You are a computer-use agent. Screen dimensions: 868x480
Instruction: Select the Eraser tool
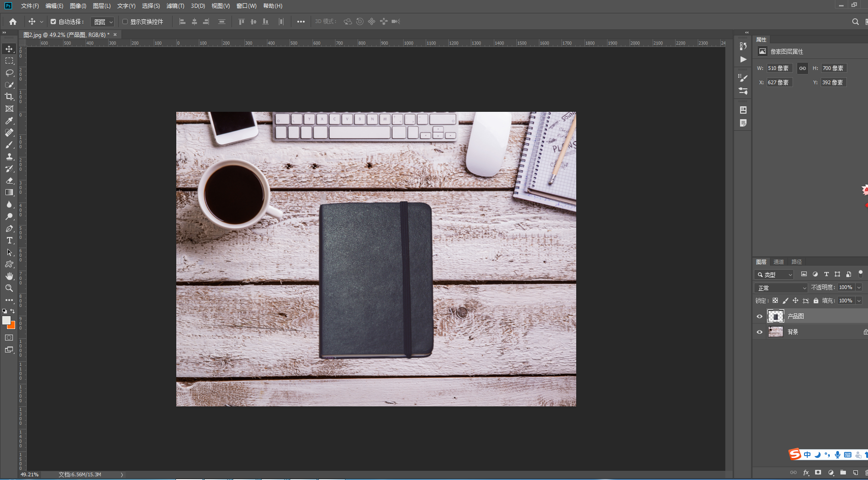coord(9,180)
